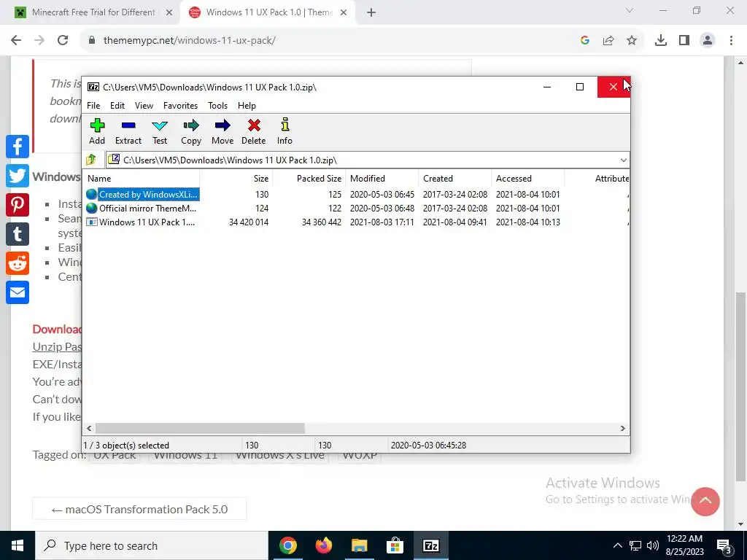Open the Windows Start menu
747x560 pixels.
pos(18,545)
